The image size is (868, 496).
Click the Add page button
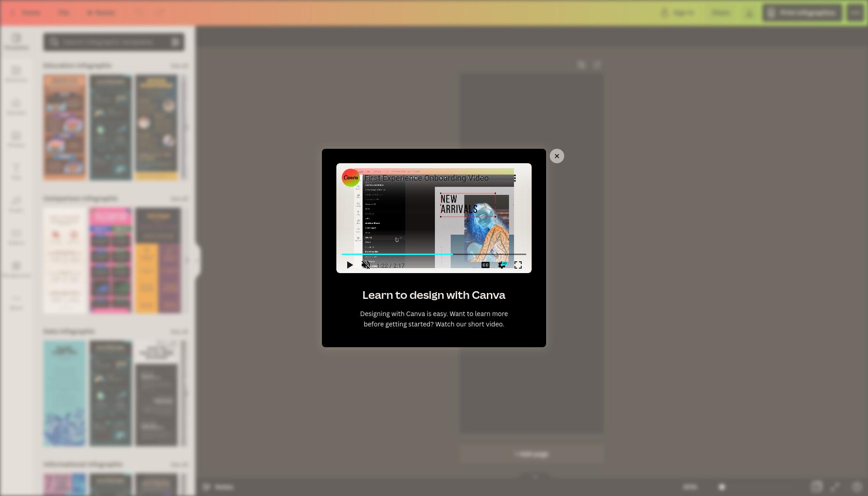pos(532,454)
